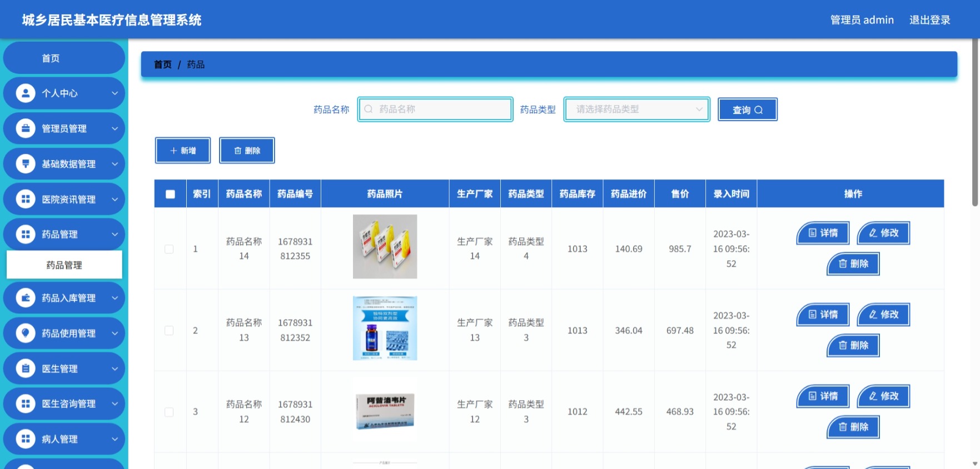Tick the checkbox for row 1 drug
The image size is (980, 469).
pyautogui.click(x=169, y=249)
